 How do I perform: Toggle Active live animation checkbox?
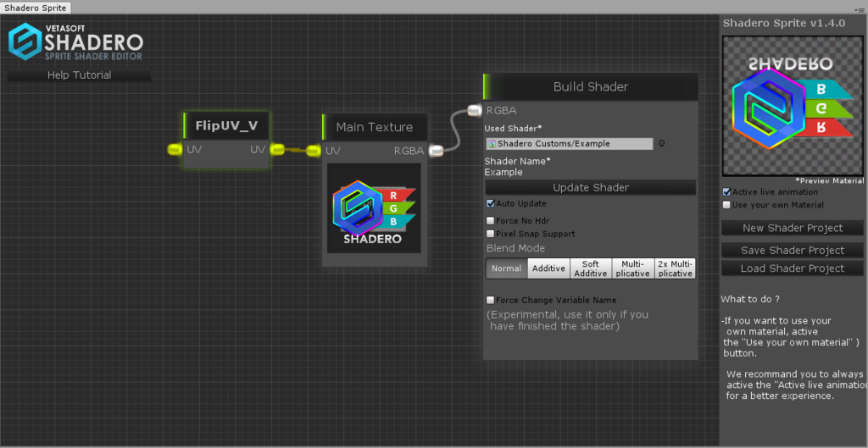click(726, 192)
